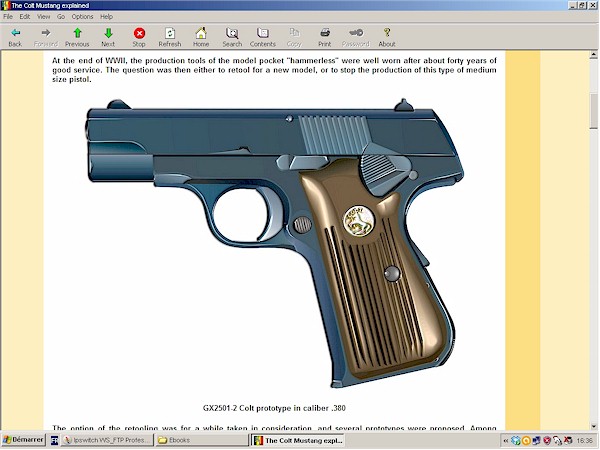Click the red Stop icon
600x450 pixels.
tap(139, 33)
